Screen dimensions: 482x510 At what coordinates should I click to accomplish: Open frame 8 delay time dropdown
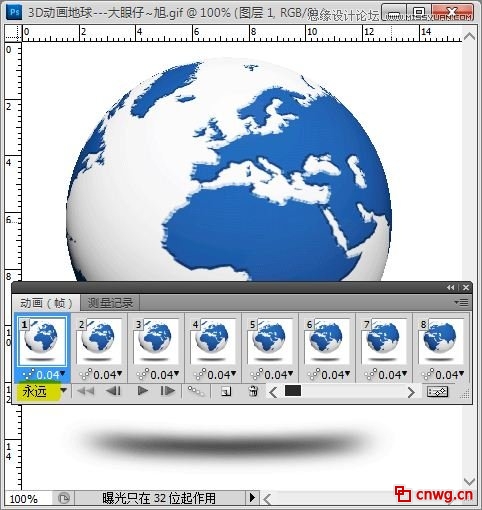click(461, 374)
